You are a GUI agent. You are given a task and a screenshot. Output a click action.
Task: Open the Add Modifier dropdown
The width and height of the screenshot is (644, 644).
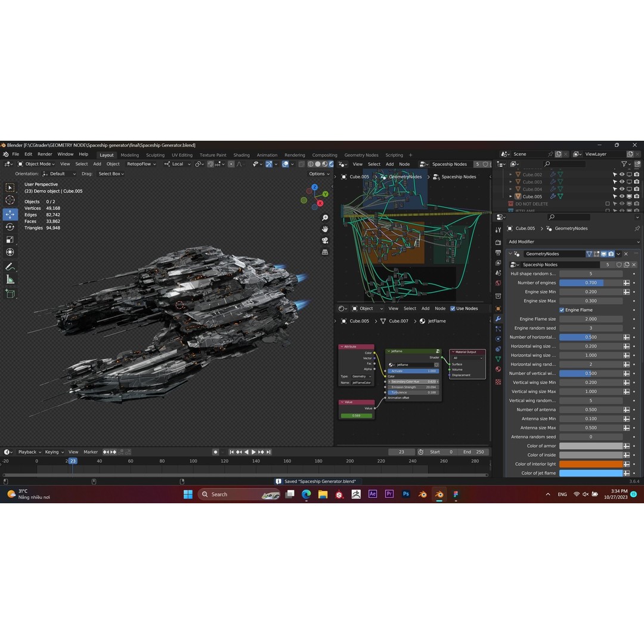click(574, 242)
